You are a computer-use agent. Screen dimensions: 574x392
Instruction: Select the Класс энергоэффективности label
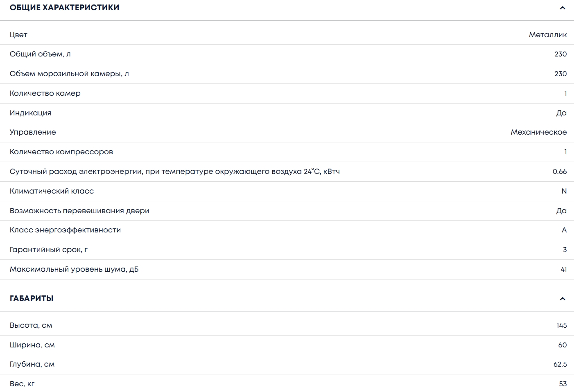65,230
